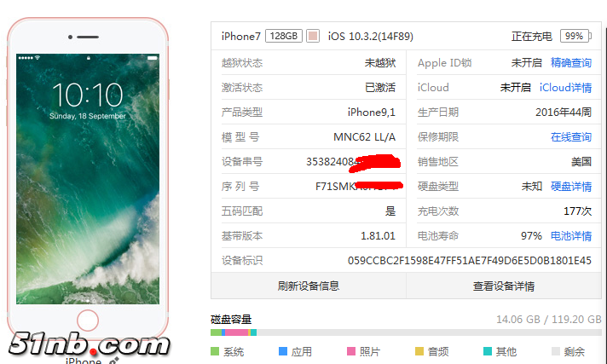
Task: Open the 硬盘详情 disk details link
Action: (x=571, y=186)
